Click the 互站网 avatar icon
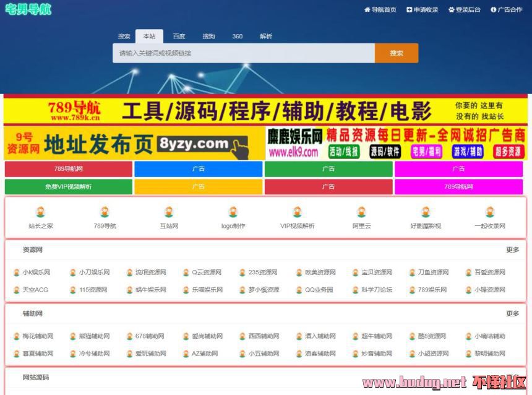This screenshot has height=395, width=532. [169, 212]
